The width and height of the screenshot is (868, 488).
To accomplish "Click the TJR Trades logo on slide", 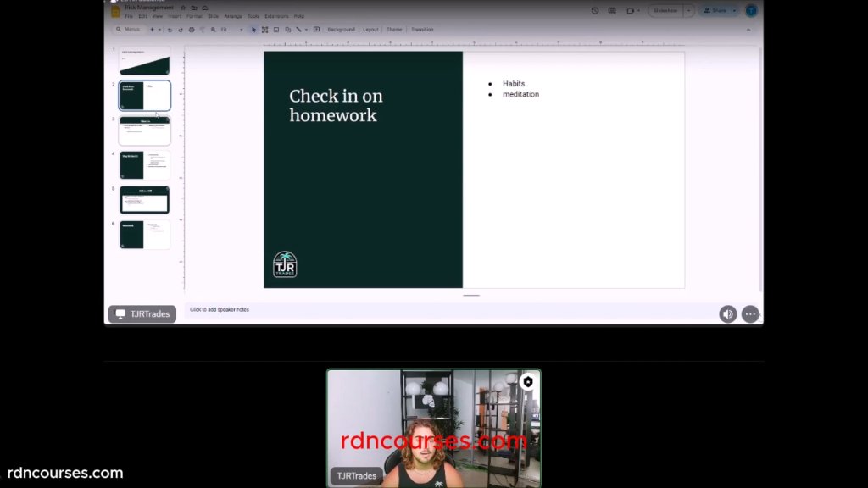I will [x=285, y=264].
